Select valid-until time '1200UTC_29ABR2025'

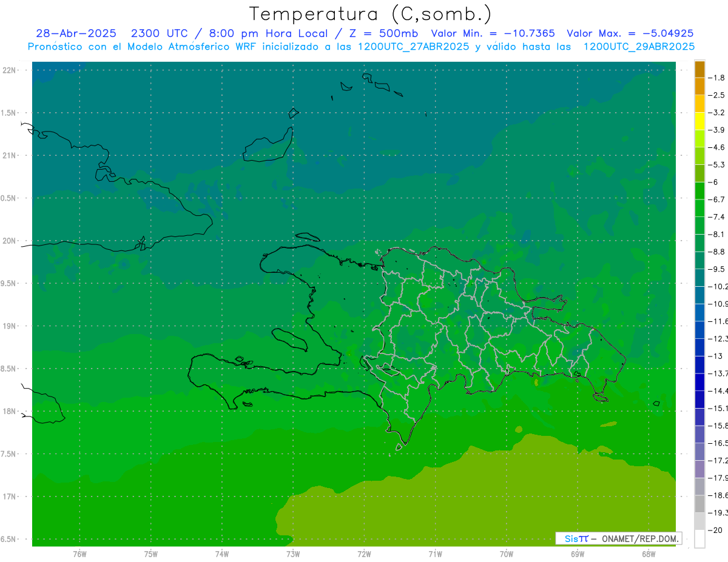pos(639,46)
